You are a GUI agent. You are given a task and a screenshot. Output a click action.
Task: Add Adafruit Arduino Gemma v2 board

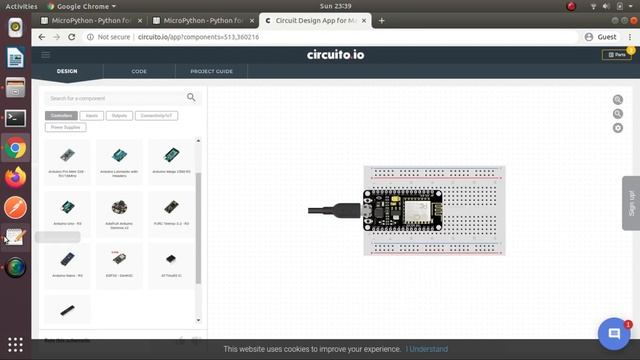119,214
